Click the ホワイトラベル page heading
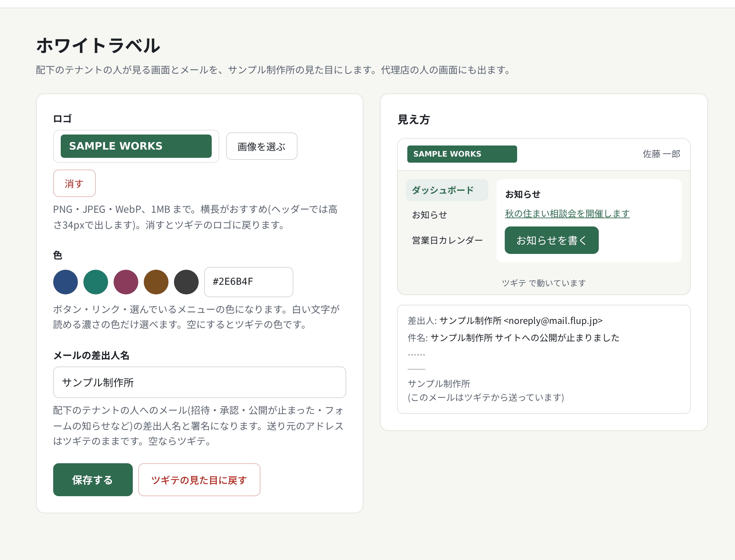 (x=98, y=46)
